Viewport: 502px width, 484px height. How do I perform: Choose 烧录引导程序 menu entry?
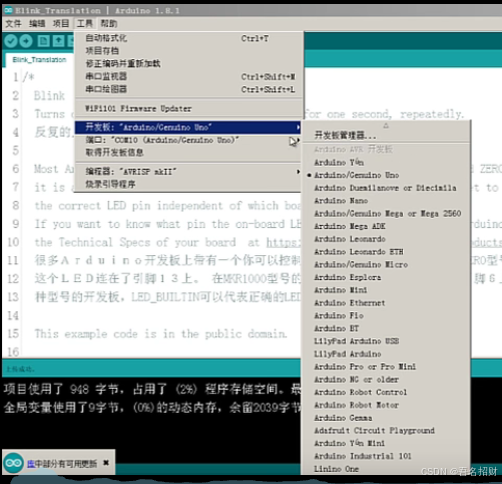(189, 184)
